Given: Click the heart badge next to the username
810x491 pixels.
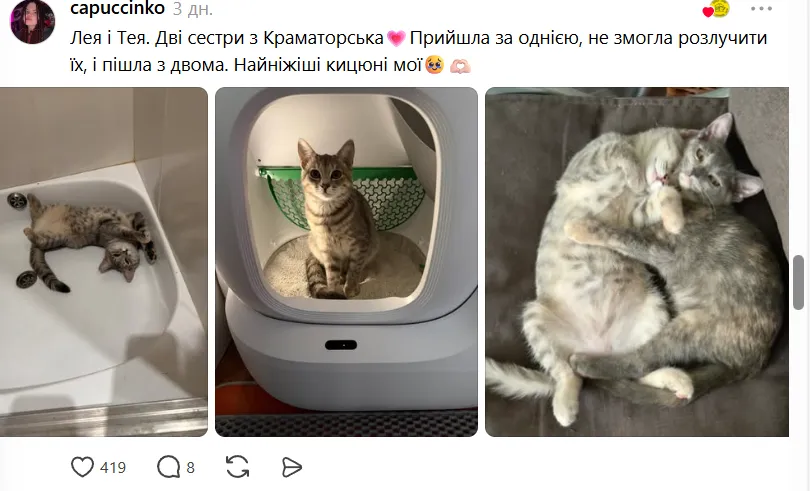Looking at the screenshot, I should 708,12.
